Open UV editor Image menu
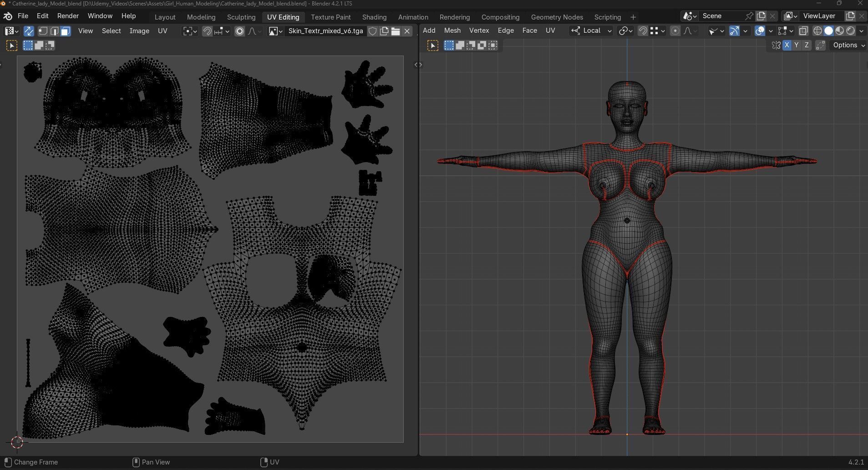Viewport: 868px width, 470px height. (139, 31)
